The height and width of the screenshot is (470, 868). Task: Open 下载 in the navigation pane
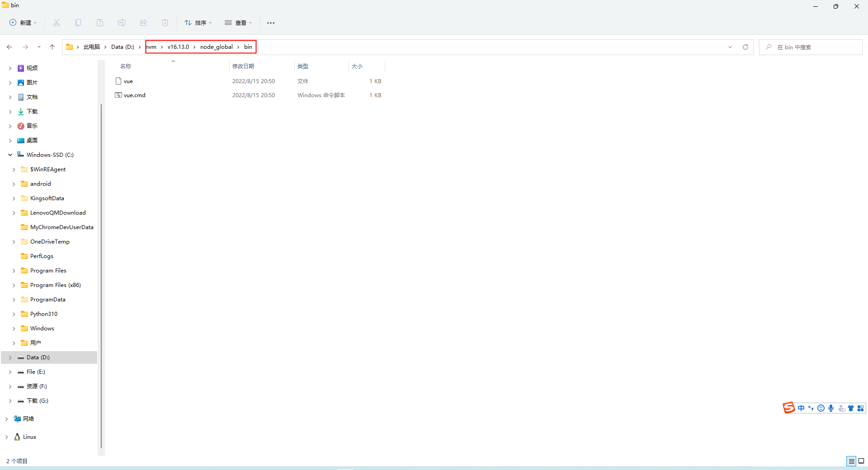(32, 112)
